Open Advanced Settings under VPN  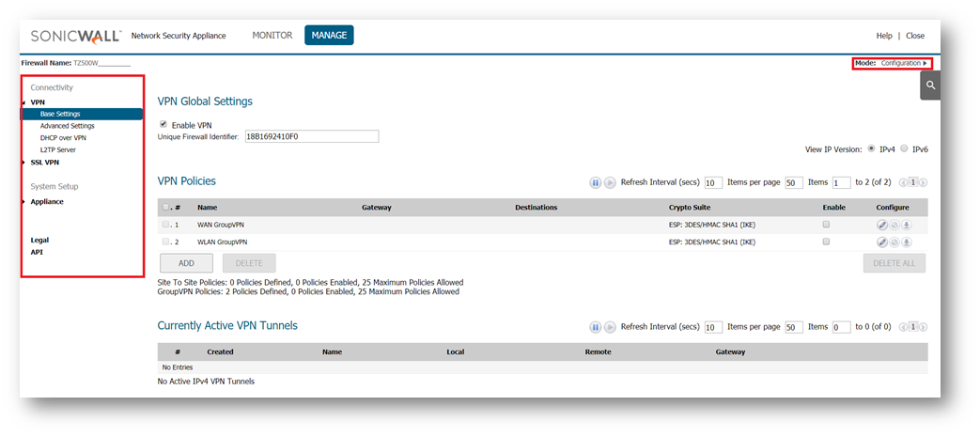point(68,126)
